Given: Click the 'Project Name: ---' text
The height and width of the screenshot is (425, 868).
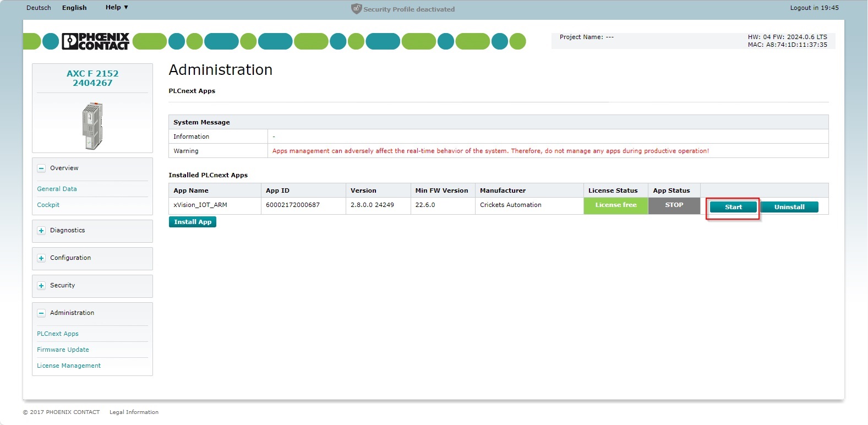Looking at the screenshot, I should click(586, 37).
